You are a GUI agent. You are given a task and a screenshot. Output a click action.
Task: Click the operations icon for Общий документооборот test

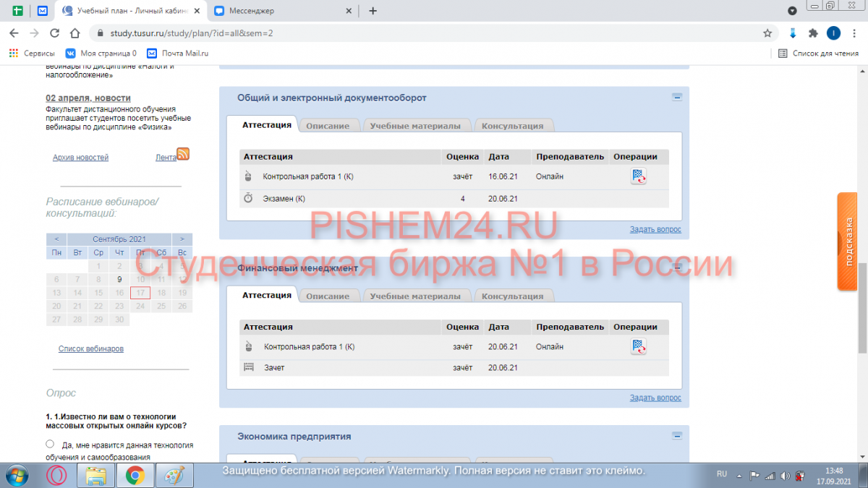[x=638, y=176]
